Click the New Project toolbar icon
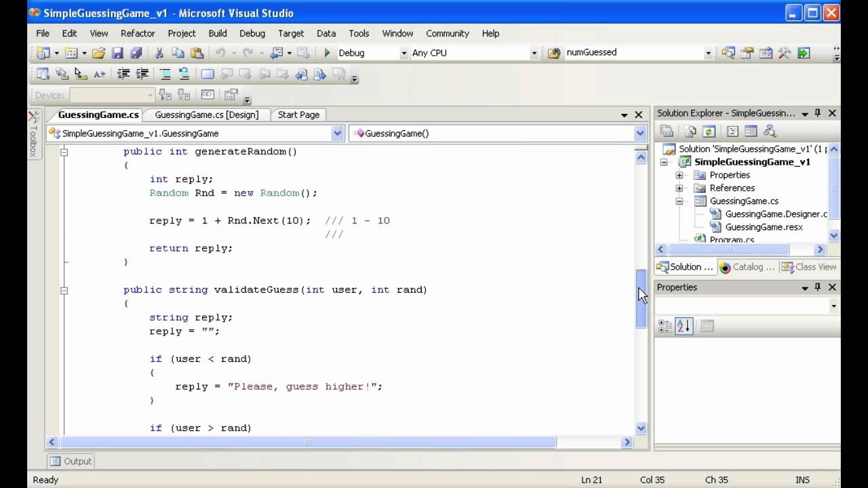This screenshot has width=868, height=488. click(x=43, y=53)
